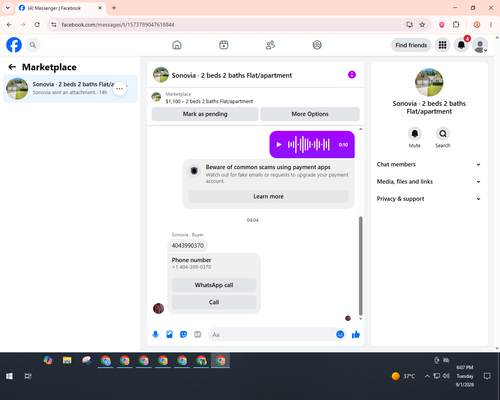
Task: Open the Groups icon in top navigation
Action: coord(317,45)
